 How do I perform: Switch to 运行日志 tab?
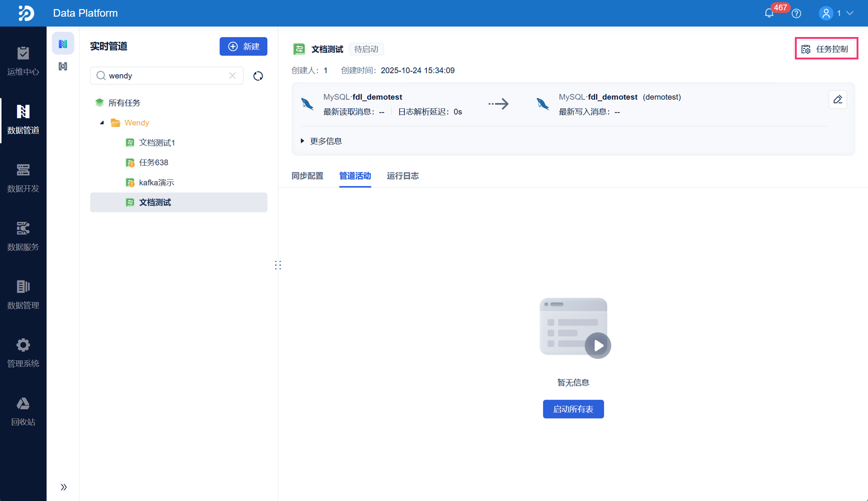(x=403, y=176)
